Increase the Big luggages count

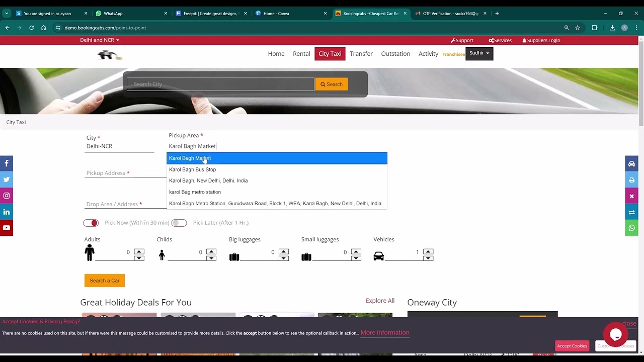click(284, 251)
